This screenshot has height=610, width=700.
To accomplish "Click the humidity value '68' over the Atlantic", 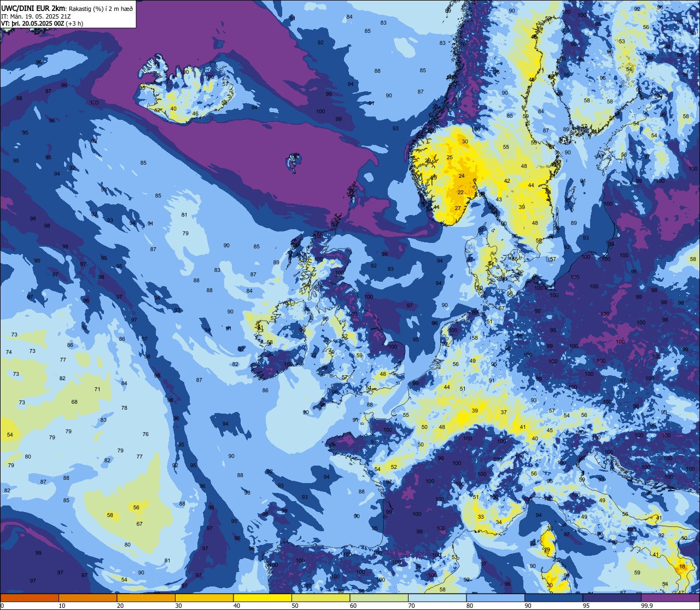I will click(x=74, y=402).
